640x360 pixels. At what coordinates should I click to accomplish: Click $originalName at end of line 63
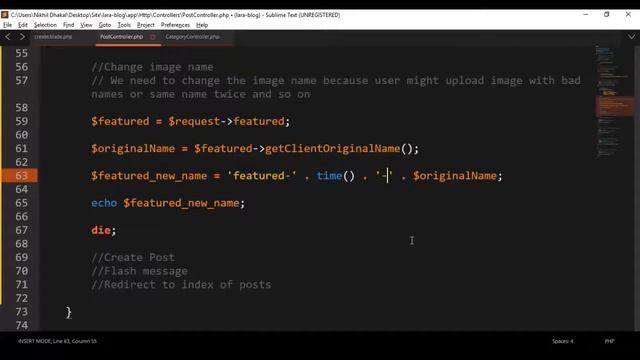455,176
